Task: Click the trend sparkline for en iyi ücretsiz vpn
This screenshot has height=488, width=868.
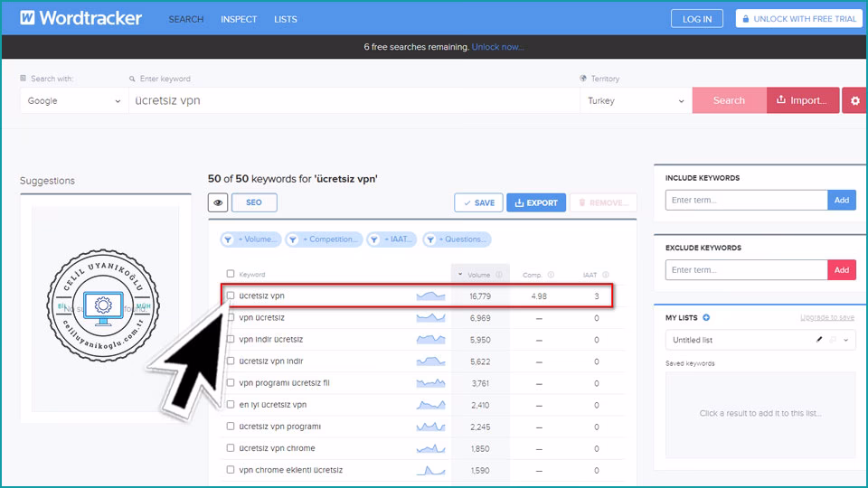Action: [430, 405]
